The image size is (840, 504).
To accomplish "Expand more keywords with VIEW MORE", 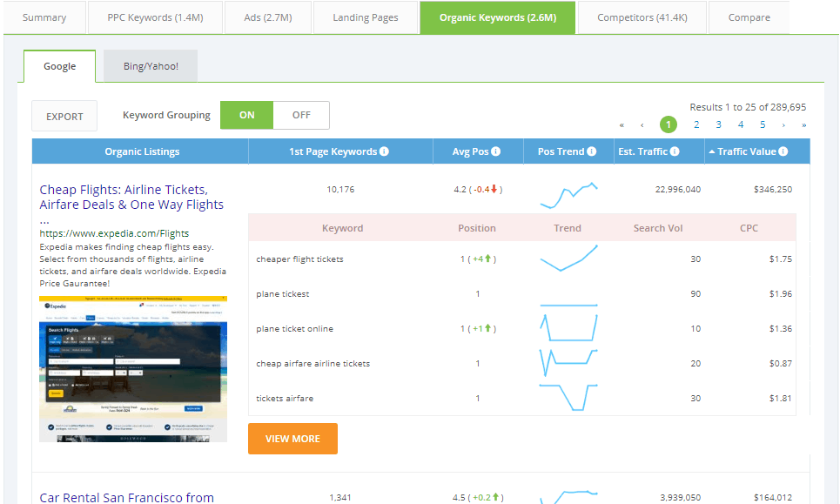I will pos(292,439).
